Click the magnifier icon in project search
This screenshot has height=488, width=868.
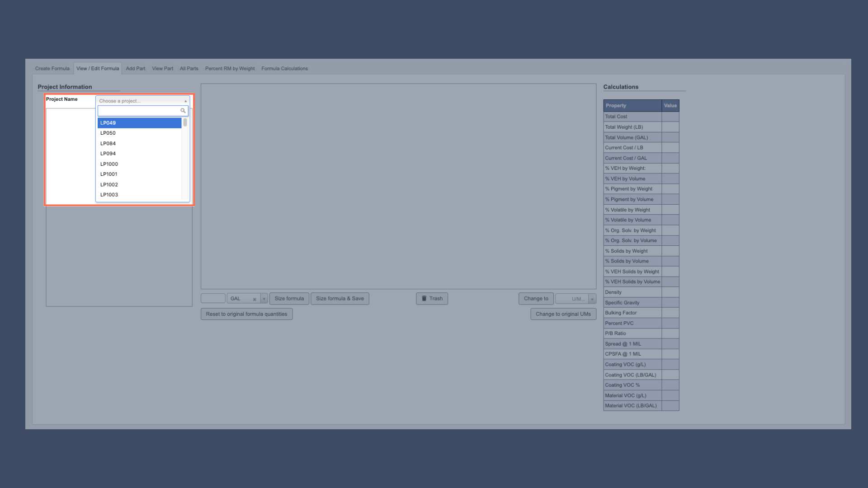click(182, 111)
